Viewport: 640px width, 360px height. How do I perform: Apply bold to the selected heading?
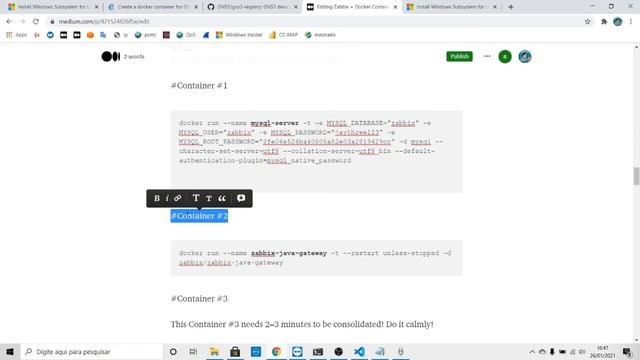pyautogui.click(x=157, y=198)
